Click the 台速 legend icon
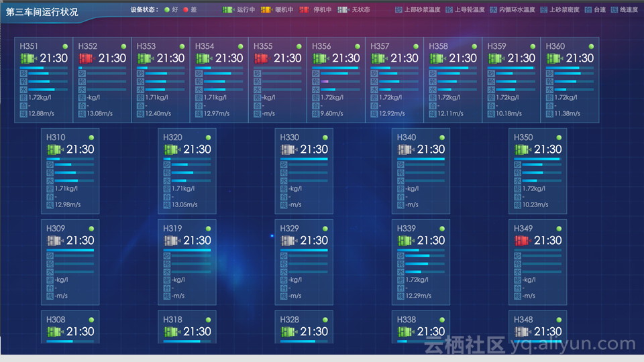Image resolution: width=644 pixels, height=362 pixels. (x=588, y=9)
